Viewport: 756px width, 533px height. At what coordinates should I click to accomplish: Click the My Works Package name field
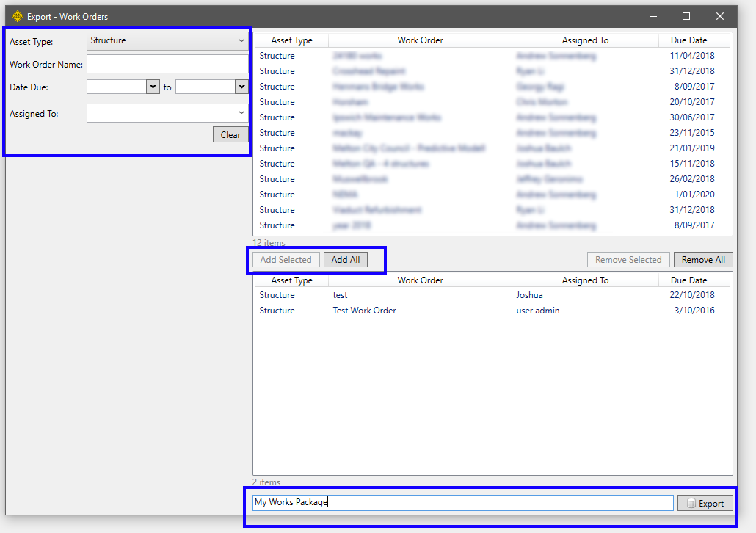click(462, 503)
